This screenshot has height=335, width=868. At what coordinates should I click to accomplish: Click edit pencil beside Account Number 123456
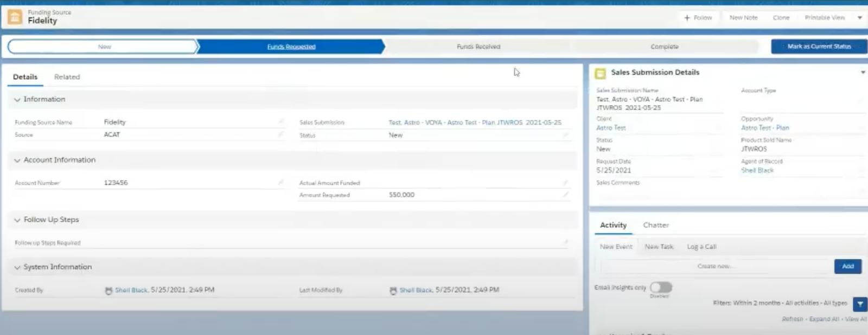point(281,183)
